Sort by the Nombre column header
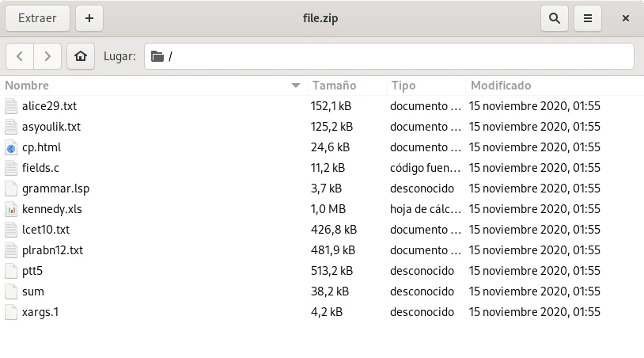This screenshot has width=644, height=358. click(x=150, y=86)
